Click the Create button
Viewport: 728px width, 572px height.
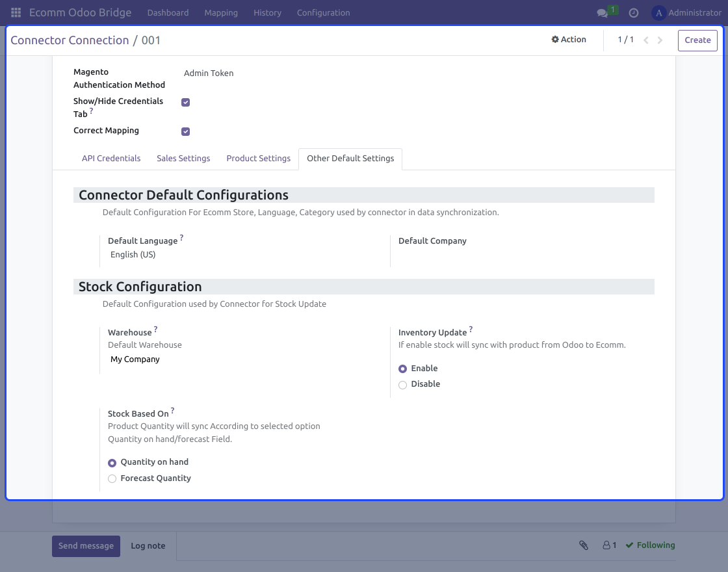pos(697,40)
